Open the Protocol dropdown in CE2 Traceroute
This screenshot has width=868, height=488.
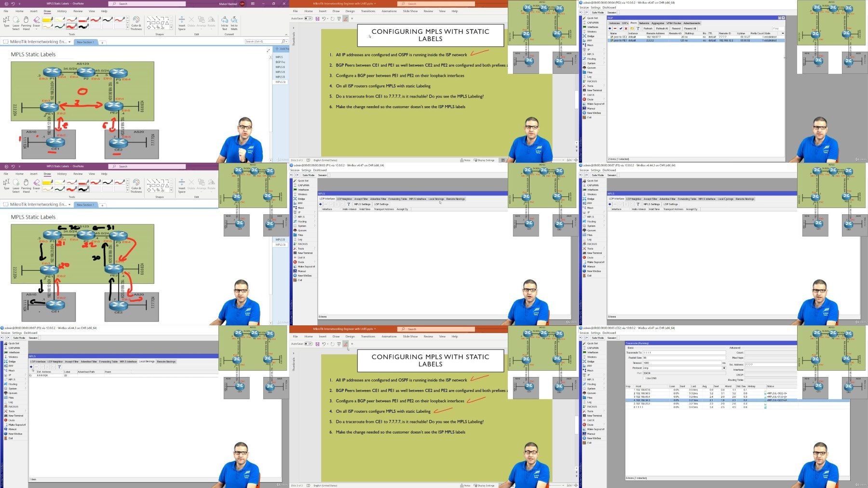click(x=724, y=368)
